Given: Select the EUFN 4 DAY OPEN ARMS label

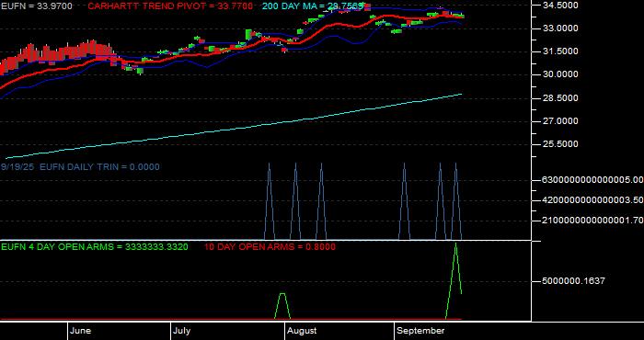Looking at the screenshot, I should tap(95, 247).
